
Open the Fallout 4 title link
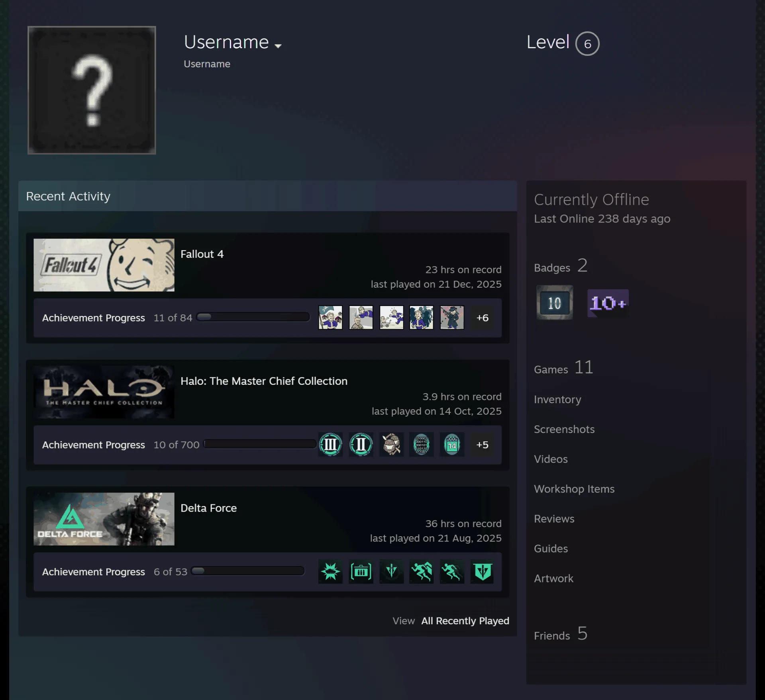[202, 254]
